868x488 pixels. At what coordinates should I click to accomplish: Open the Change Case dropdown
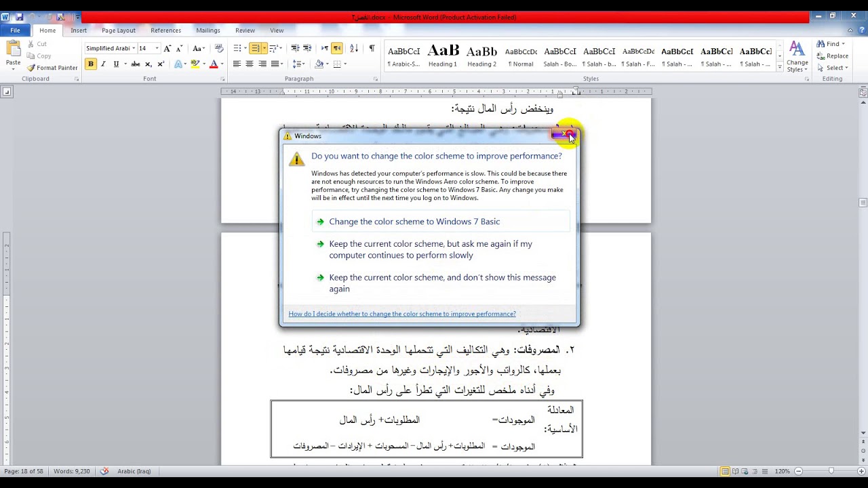(198, 48)
